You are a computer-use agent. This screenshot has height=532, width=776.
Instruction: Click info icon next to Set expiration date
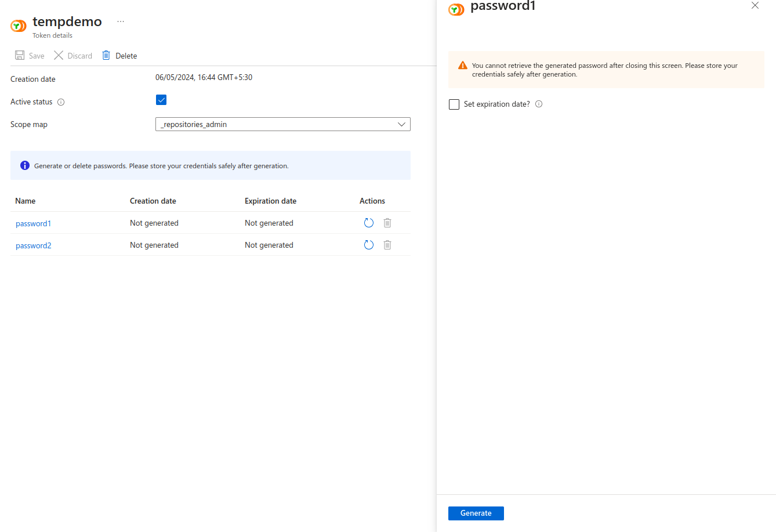click(539, 104)
